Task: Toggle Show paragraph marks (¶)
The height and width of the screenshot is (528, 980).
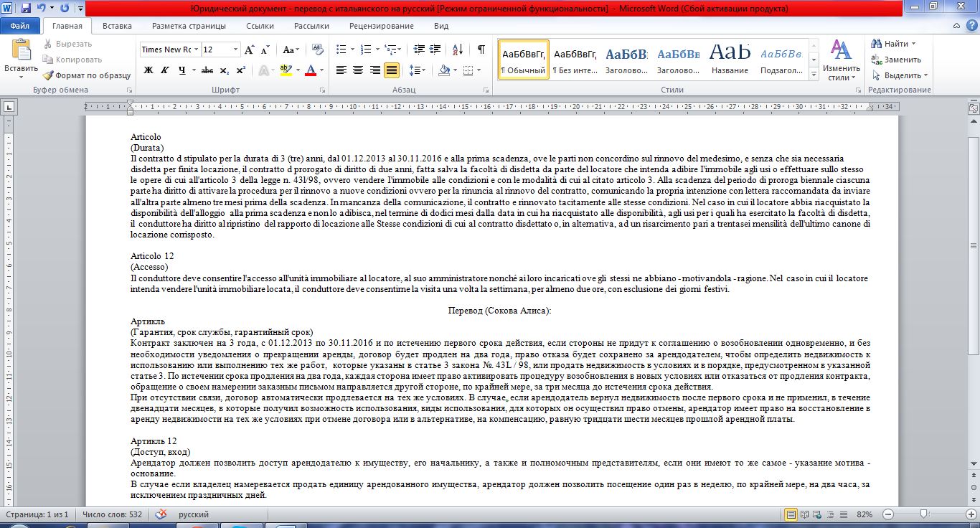Action: point(481,49)
